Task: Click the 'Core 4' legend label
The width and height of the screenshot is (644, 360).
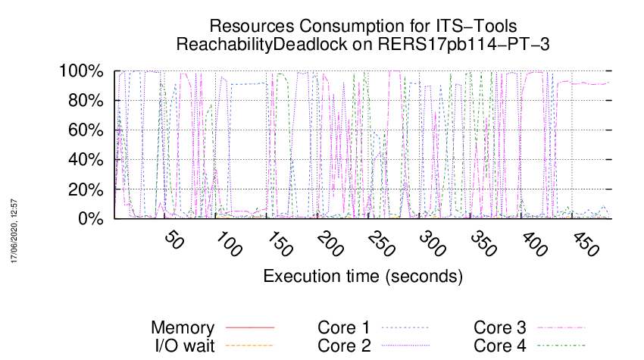Action: [x=500, y=346]
